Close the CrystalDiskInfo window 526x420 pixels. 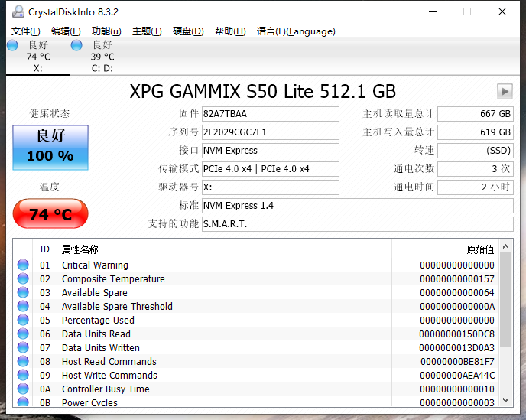[x=502, y=11]
